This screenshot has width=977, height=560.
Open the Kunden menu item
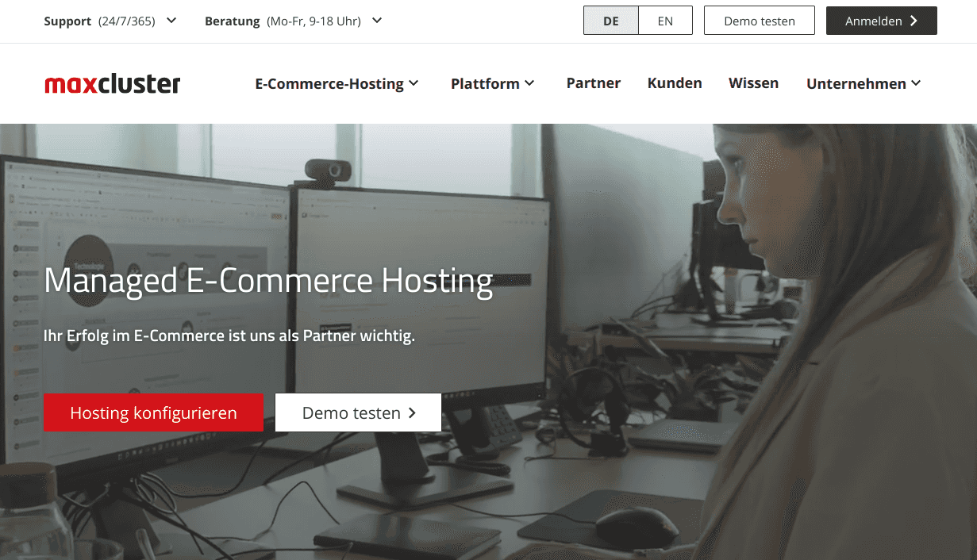[675, 83]
